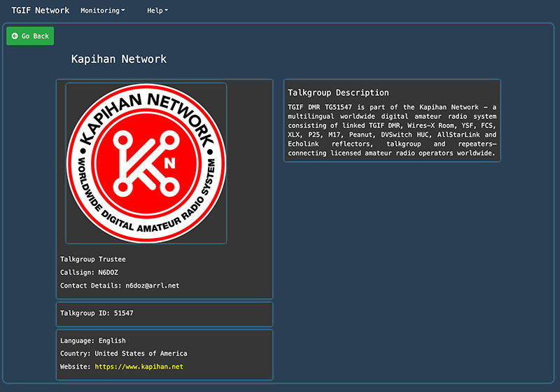
Task: Click the Language: English text
Action: (93, 341)
